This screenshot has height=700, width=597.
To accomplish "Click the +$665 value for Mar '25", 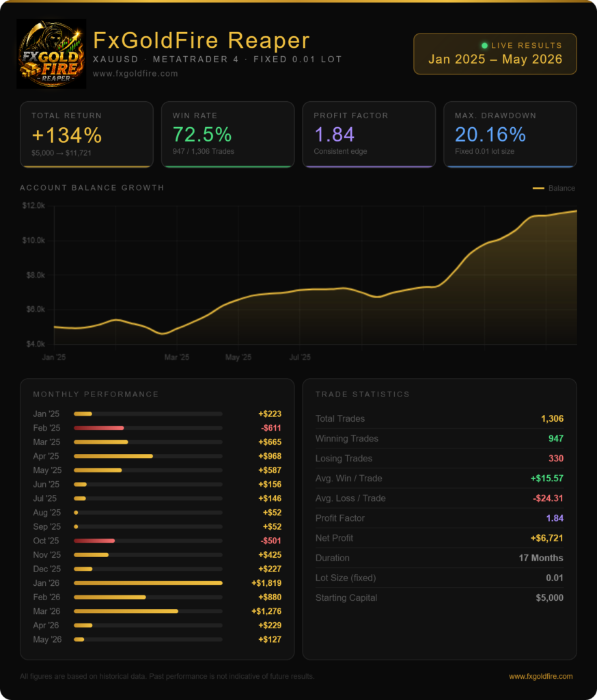I will 270,442.
